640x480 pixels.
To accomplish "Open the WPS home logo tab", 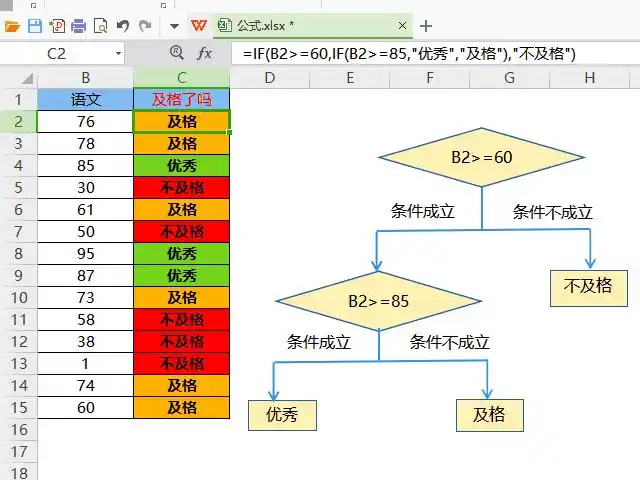I will pos(199,26).
